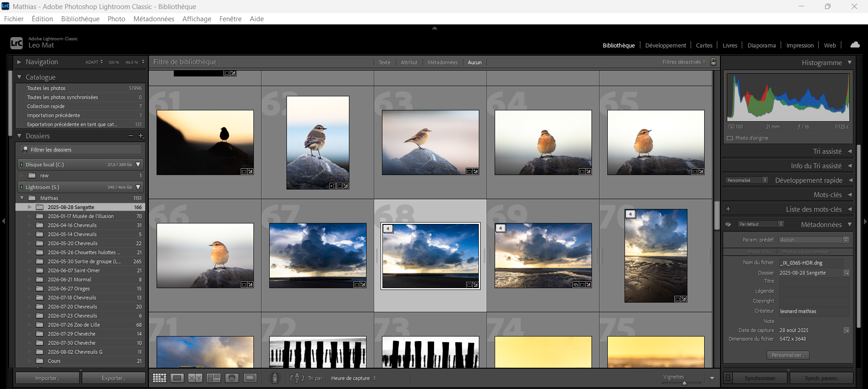Open cloud sync status icon

click(x=855, y=45)
